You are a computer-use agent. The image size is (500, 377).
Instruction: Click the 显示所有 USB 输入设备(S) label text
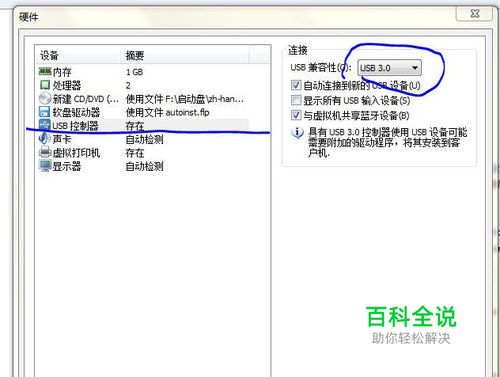click(x=357, y=100)
